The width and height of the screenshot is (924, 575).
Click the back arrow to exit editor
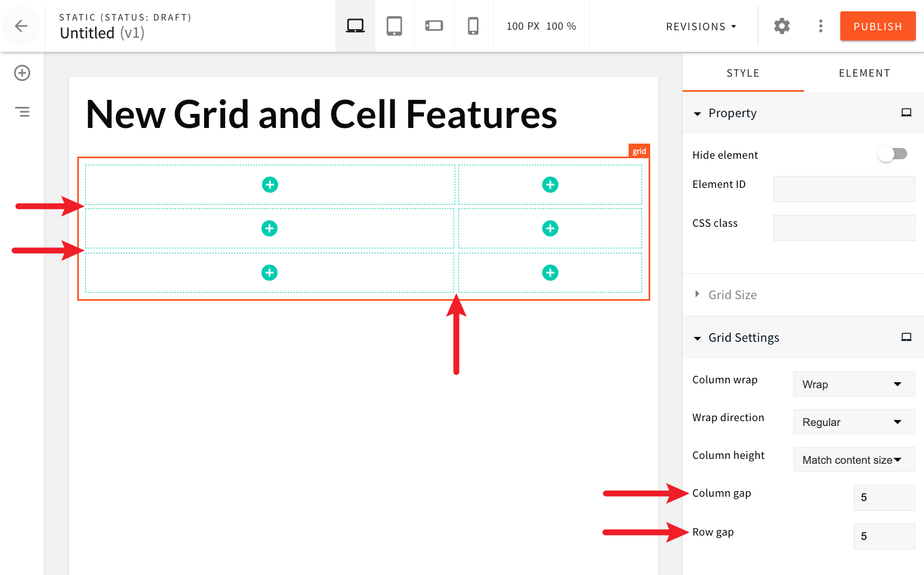21,25
